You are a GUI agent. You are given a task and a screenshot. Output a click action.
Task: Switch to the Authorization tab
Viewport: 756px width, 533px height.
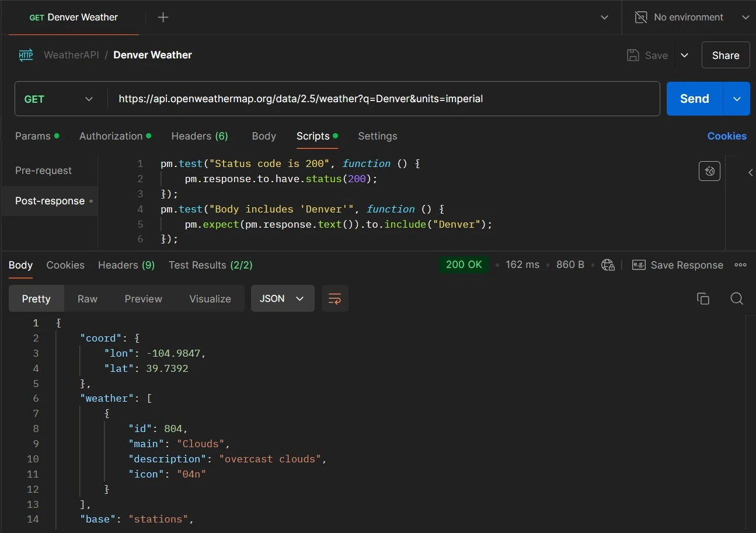pyautogui.click(x=111, y=136)
